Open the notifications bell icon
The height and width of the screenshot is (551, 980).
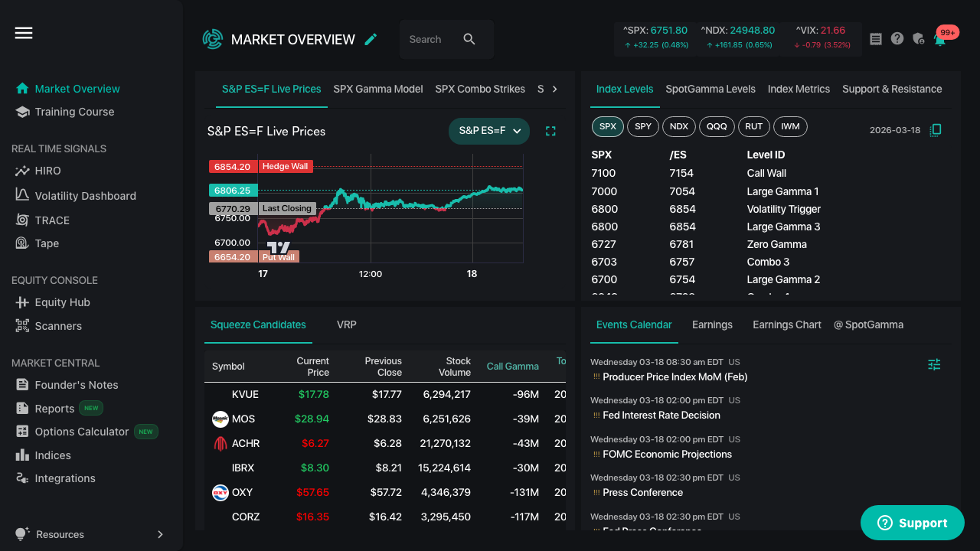pos(939,39)
